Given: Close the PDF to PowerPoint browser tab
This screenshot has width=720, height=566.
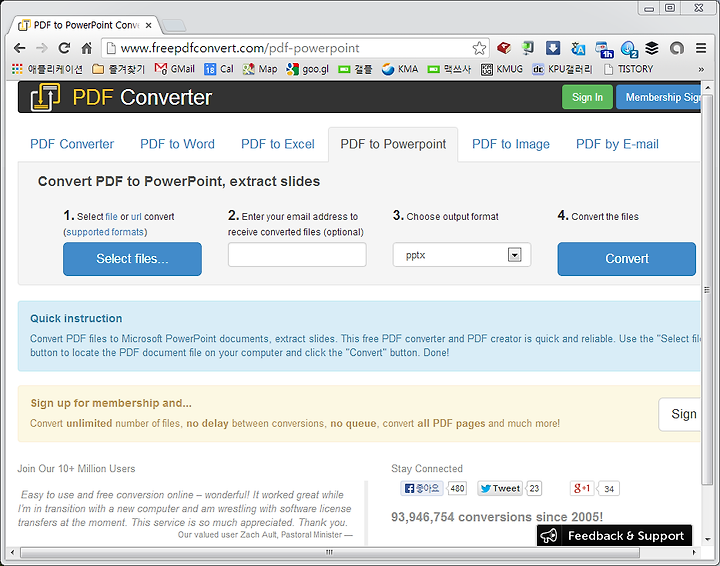Looking at the screenshot, I should [x=148, y=25].
